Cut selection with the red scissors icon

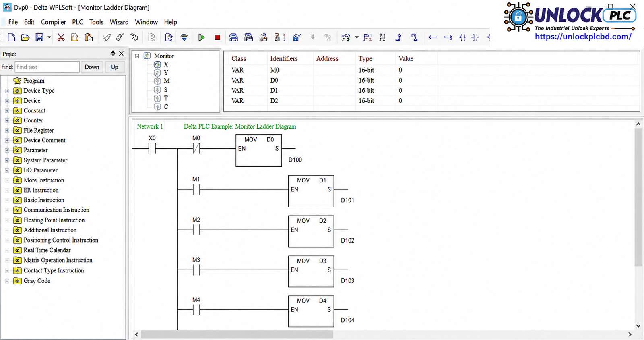61,37
